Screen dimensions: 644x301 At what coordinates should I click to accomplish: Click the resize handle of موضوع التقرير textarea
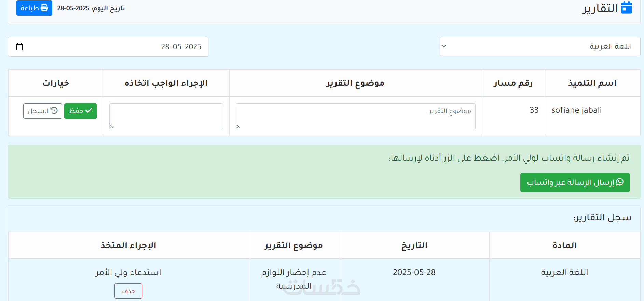(x=238, y=127)
